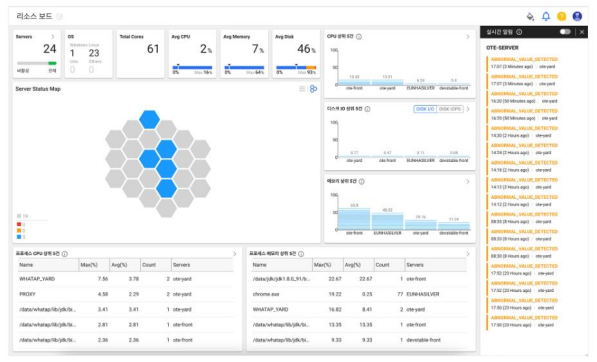The height and width of the screenshot is (362, 597).
Task: Open notifications with the bell icon
Action: [546, 16]
